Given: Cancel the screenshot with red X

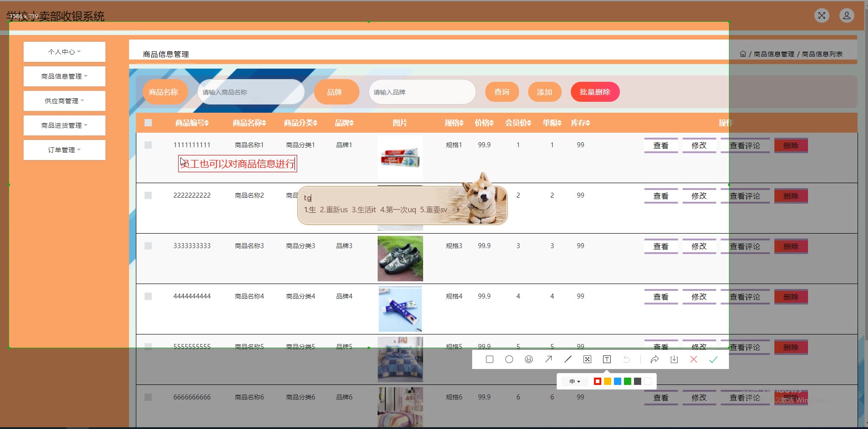Looking at the screenshot, I should click(693, 359).
